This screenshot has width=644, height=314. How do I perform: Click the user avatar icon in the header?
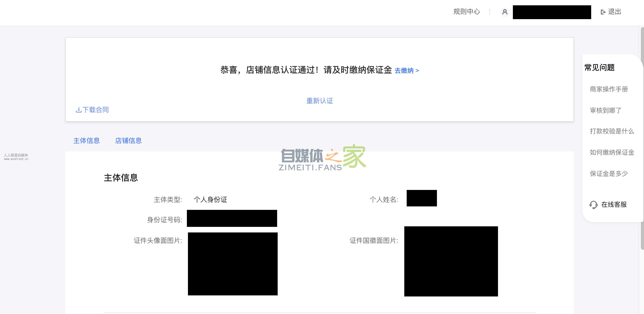(x=504, y=12)
